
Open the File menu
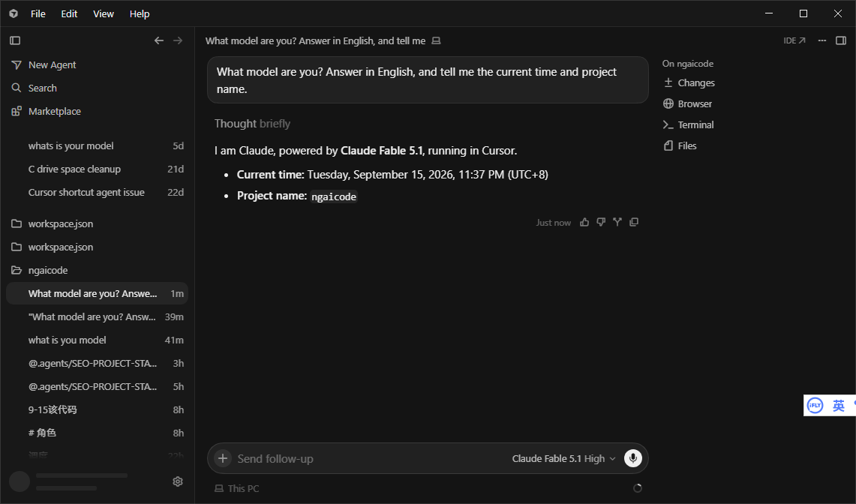(38, 13)
